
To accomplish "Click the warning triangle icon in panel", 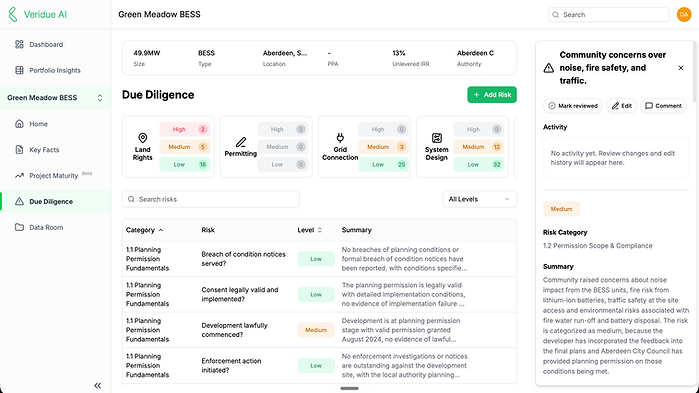I will click(549, 68).
